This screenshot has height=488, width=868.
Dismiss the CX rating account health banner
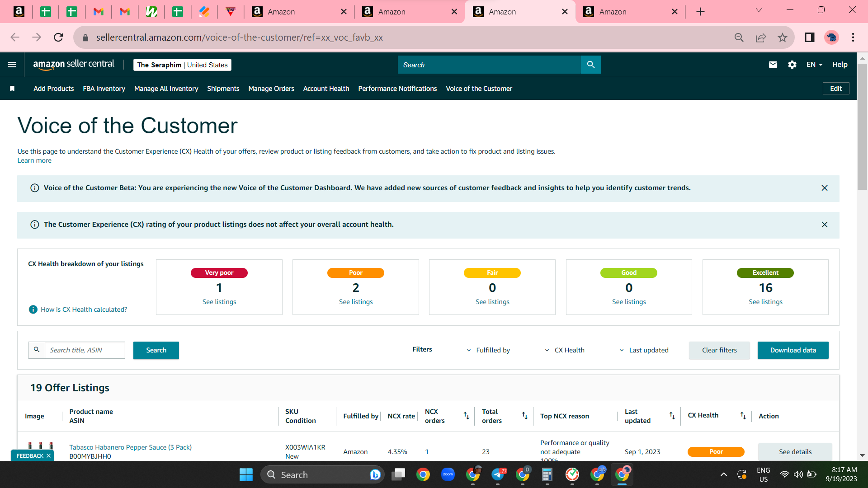pos(825,225)
